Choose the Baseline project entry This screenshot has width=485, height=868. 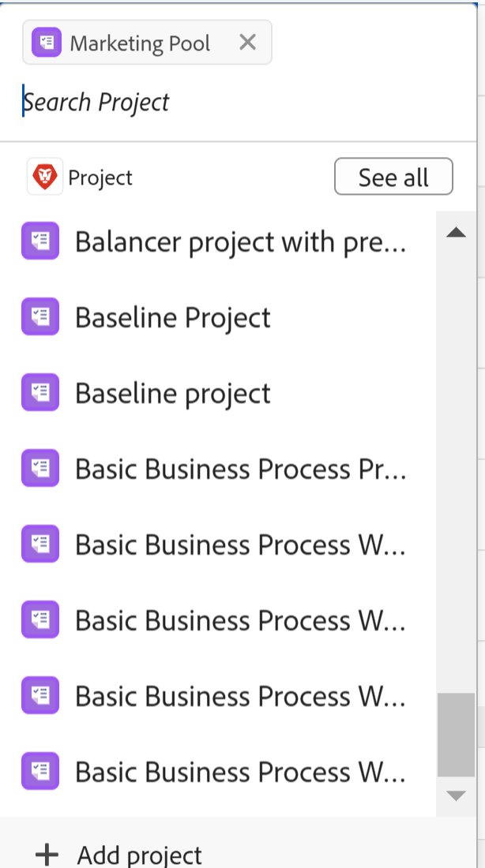coord(172,392)
